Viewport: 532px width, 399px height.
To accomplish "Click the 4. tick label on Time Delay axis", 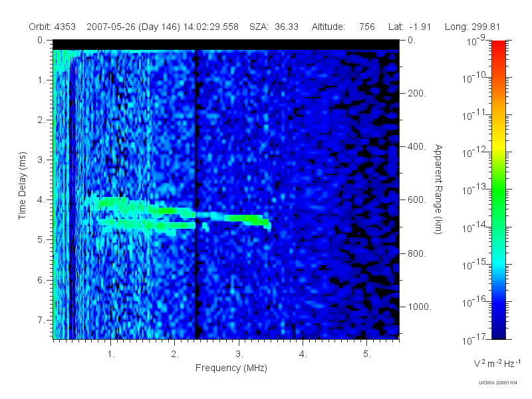I will point(41,200).
